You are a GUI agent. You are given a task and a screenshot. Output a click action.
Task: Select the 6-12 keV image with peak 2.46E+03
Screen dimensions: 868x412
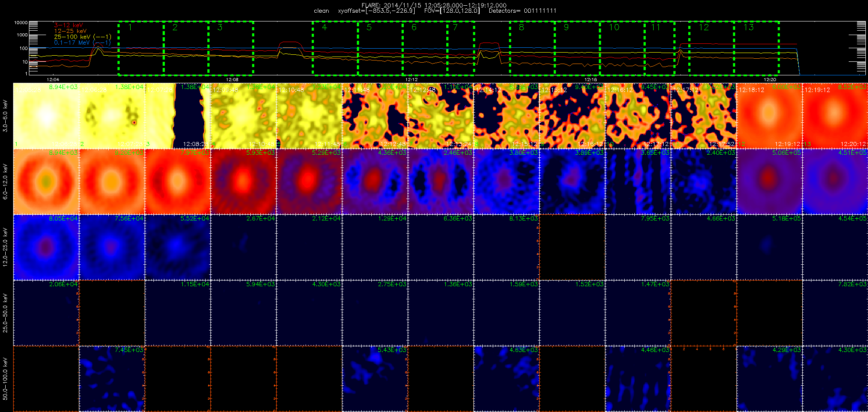click(441, 181)
